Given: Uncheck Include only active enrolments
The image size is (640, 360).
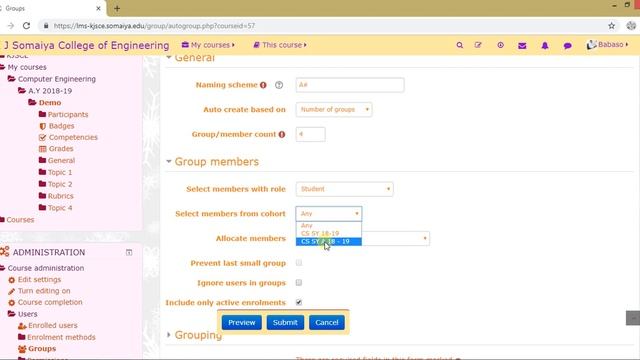Looking at the screenshot, I should [x=299, y=302].
